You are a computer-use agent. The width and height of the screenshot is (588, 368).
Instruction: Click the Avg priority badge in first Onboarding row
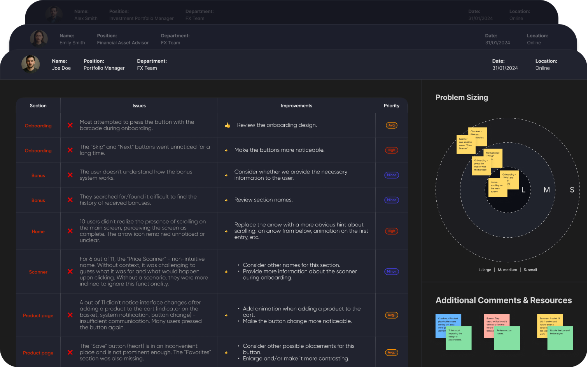pyautogui.click(x=391, y=125)
